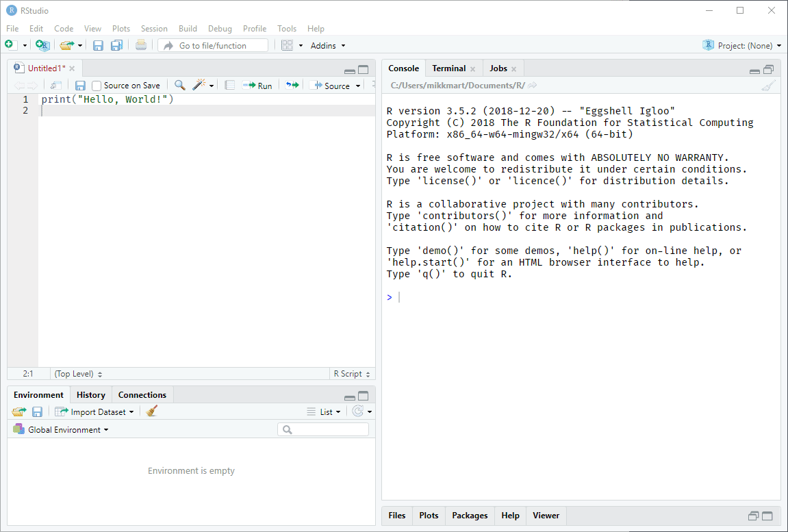Image resolution: width=788 pixels, height=532 pixels.
Task: Print the current file using the printer icon
Action: coord(141,45)
